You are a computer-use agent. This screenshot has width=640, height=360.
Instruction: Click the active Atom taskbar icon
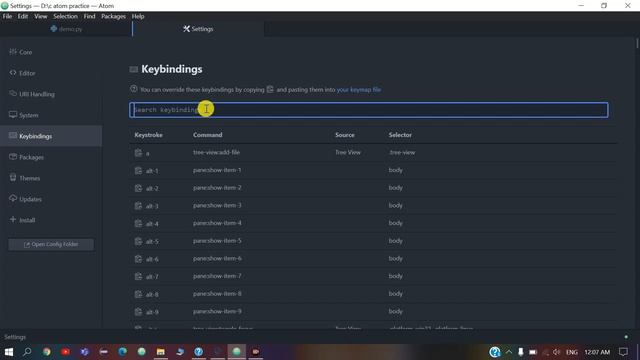pos(236,352)
